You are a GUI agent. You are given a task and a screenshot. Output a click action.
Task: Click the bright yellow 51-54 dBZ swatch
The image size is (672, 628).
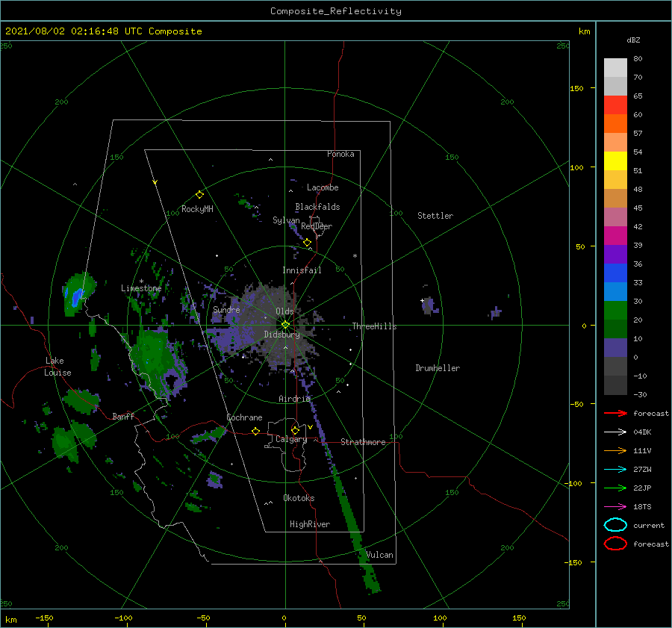pyautogui.click(x=615, y=161)
